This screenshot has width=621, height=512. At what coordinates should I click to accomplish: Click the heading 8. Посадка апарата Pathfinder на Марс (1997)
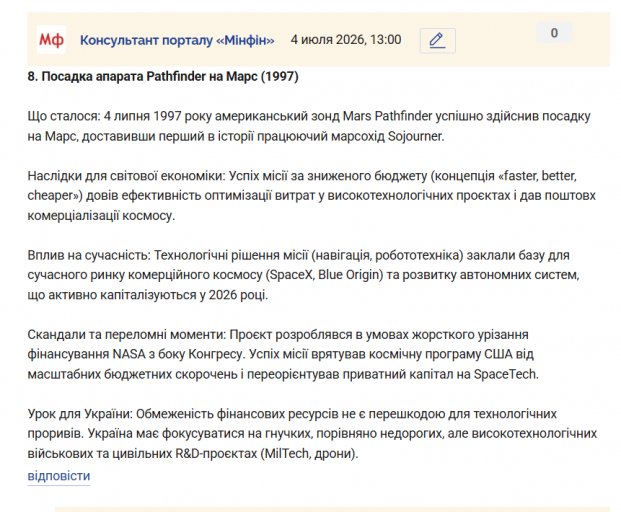[163, 76]
